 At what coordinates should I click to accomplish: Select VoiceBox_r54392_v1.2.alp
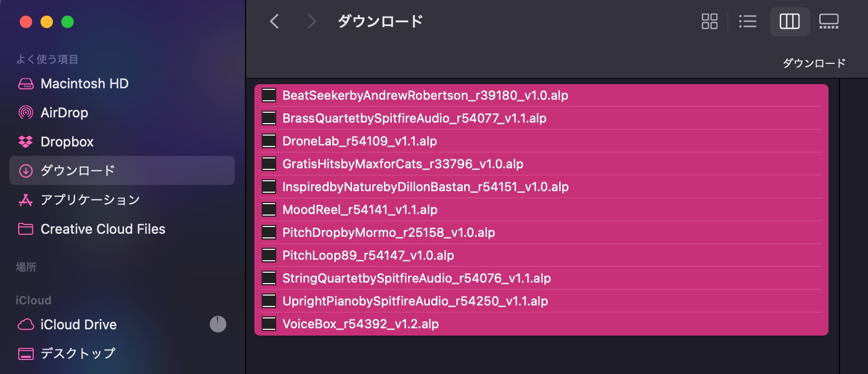pyautogui.click(x=541, y=324)
